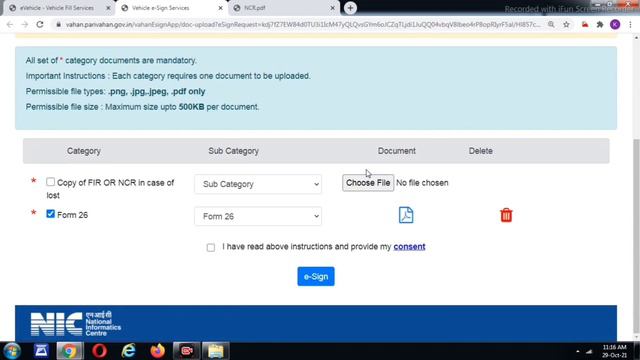Screen dimensions: 640x360
Task: Go back using the browser back arrow
Action: 10,24
